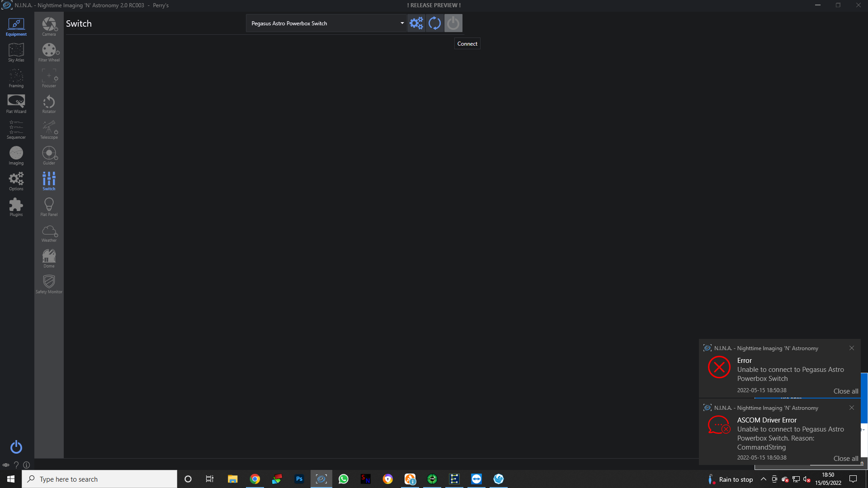868x488 pixels.
Task: Select the Focuser equipment tab
Action: (49, 78)
